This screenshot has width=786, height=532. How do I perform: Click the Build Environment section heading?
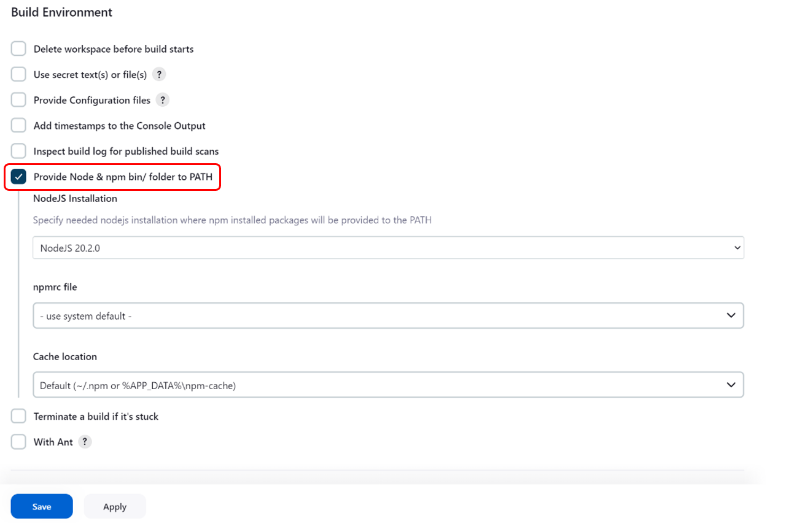[61, 12]
